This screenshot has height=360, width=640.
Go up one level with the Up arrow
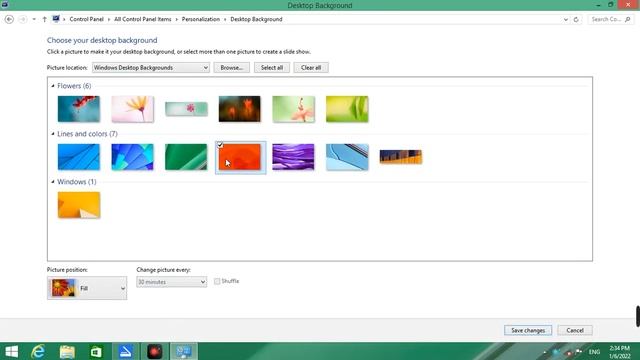tap(44, 19)
